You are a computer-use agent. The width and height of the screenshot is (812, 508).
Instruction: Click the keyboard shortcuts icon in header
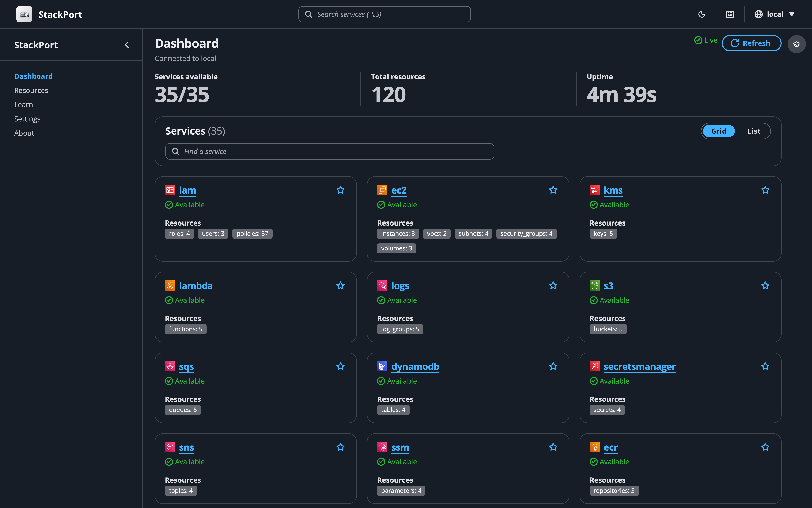730,14
